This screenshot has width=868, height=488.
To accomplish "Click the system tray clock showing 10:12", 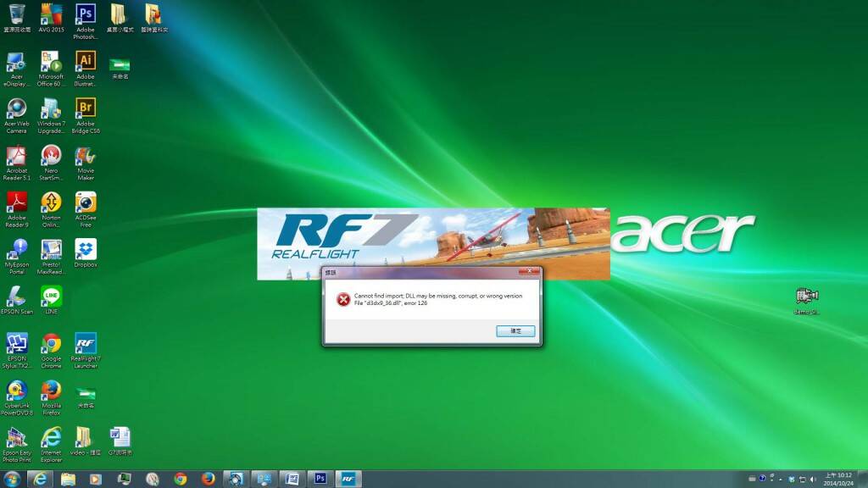I will [x=838, y=480].
